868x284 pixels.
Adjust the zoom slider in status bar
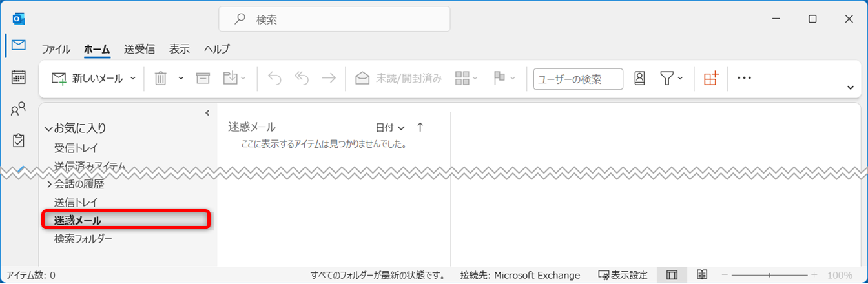point(769,275)
